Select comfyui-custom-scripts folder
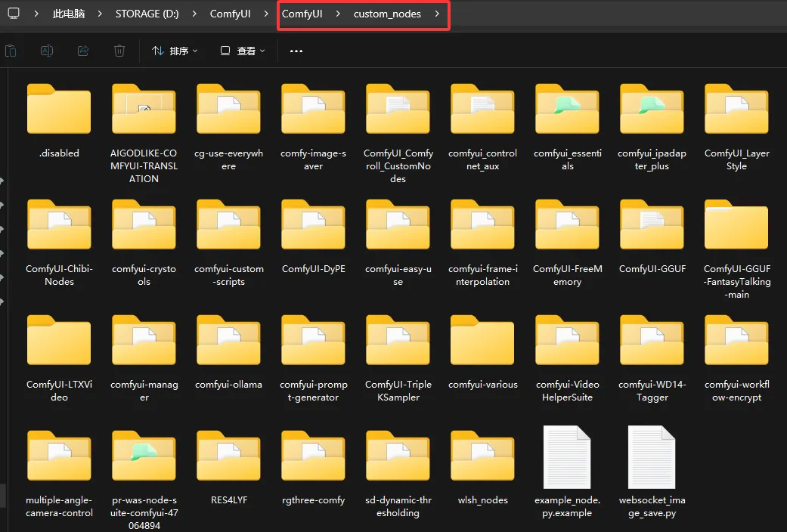Viewport: 787px width, 532px height. (x=229, y=243)
